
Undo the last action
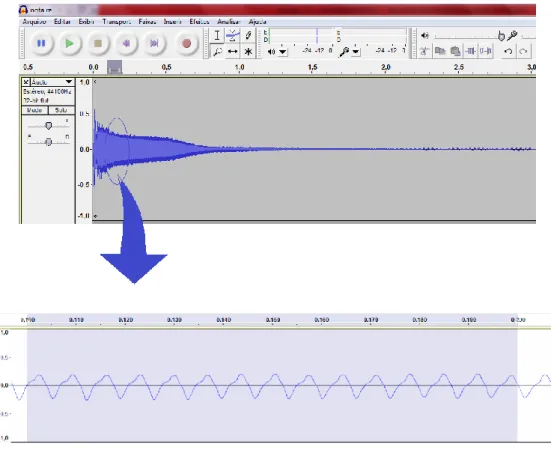pos(508,51)
